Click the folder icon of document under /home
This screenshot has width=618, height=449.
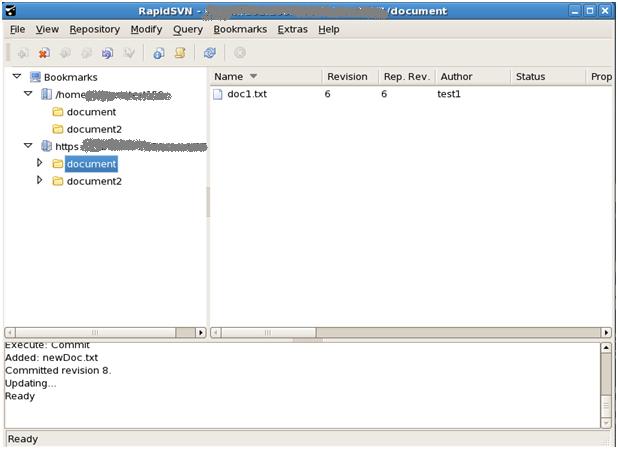[x=58, y=112]
